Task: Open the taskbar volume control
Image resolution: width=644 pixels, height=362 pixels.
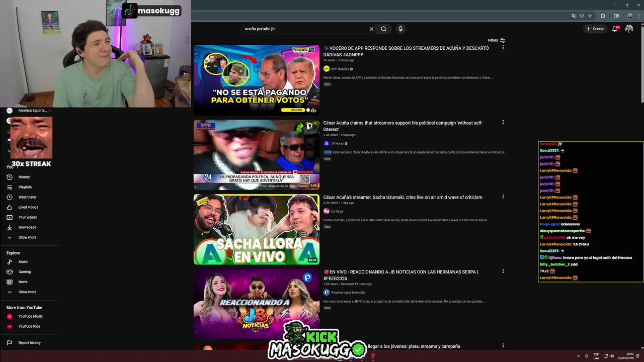Action: pyautogui.click(x=612, y=356)
